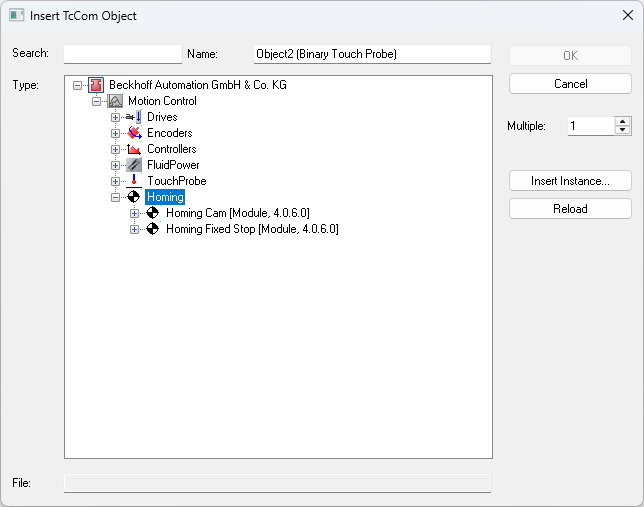Expand the Controllers node
The width and height of the screenshot is (644, 507).
(x=115, y=150)
